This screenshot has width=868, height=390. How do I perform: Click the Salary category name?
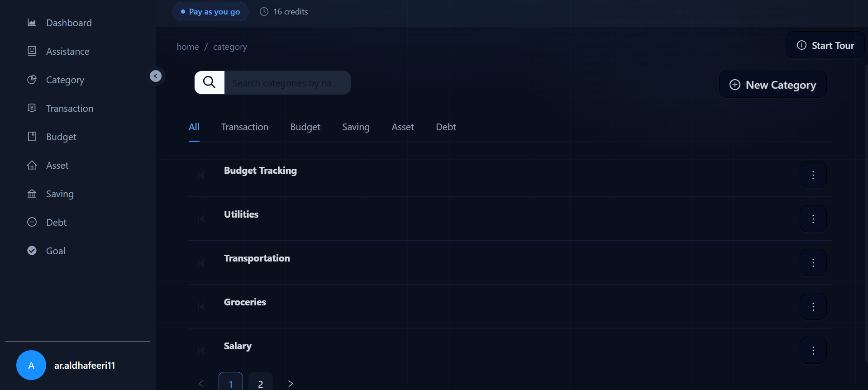238,346
